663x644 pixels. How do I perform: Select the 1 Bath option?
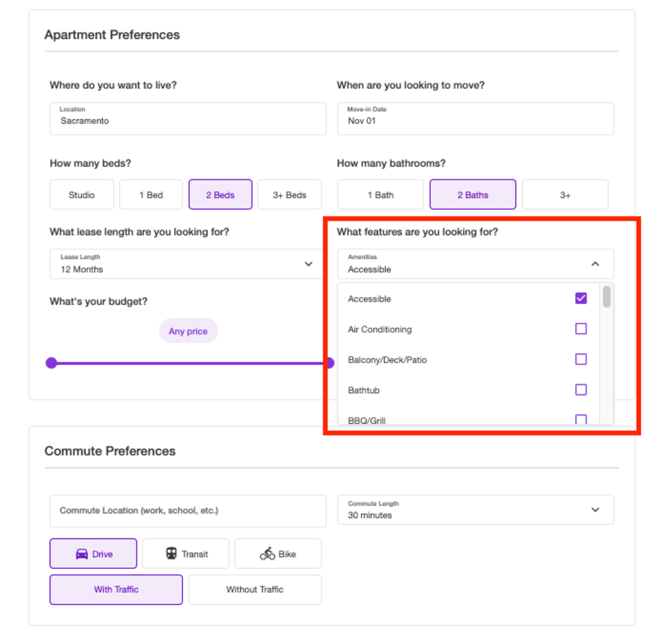pos(380,195)
